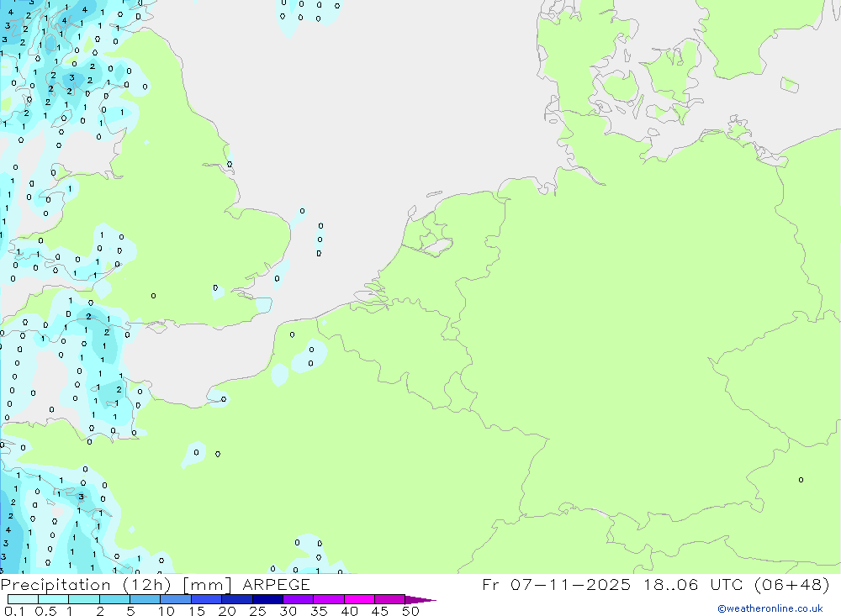Click the 'ARPEGE' model name text

tap(276, 584)
